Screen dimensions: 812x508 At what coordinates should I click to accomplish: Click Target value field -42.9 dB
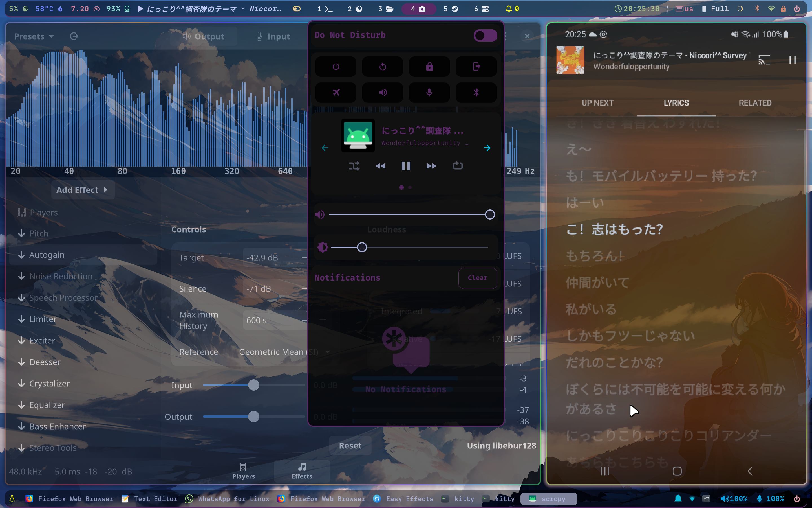pyautogui.click(x=268, y=258)
